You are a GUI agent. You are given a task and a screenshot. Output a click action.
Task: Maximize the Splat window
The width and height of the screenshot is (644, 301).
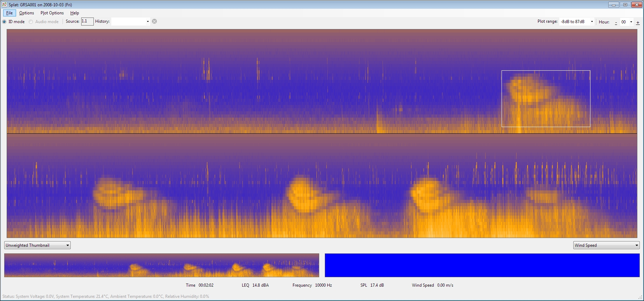[625, 5]
